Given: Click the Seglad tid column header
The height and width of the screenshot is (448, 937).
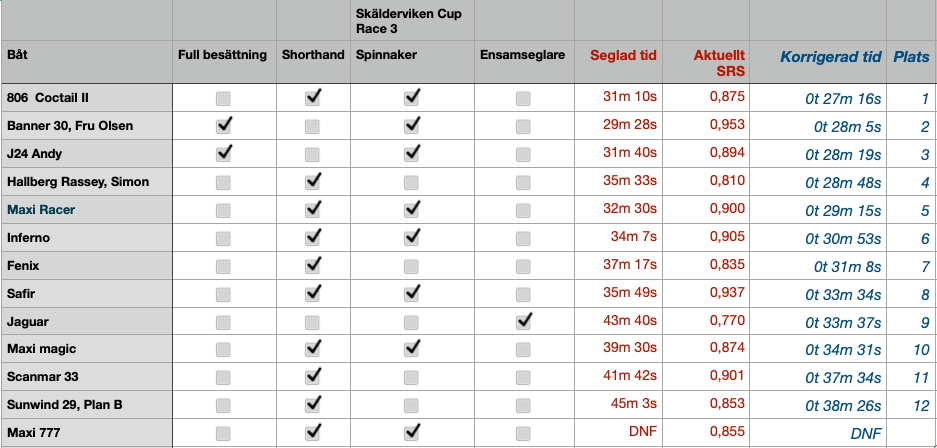Looking at the screenshot, I should pyautogui.click(x=623, y=55).
